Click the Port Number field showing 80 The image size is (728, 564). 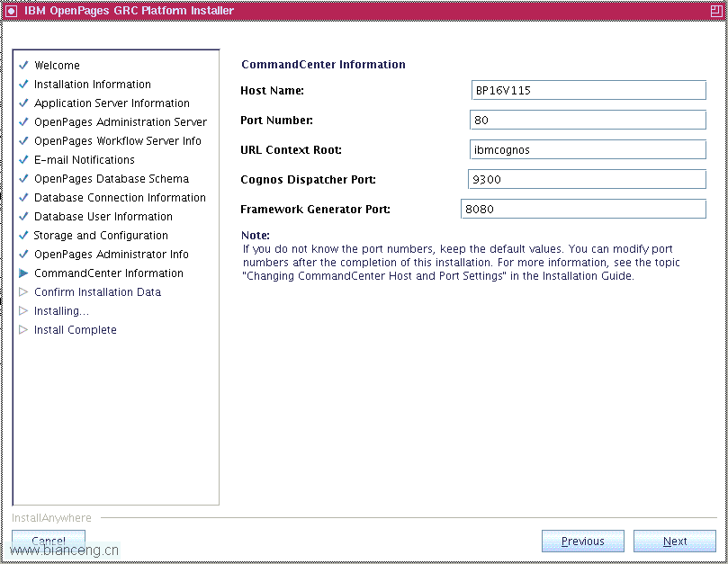tap(588, 120)
